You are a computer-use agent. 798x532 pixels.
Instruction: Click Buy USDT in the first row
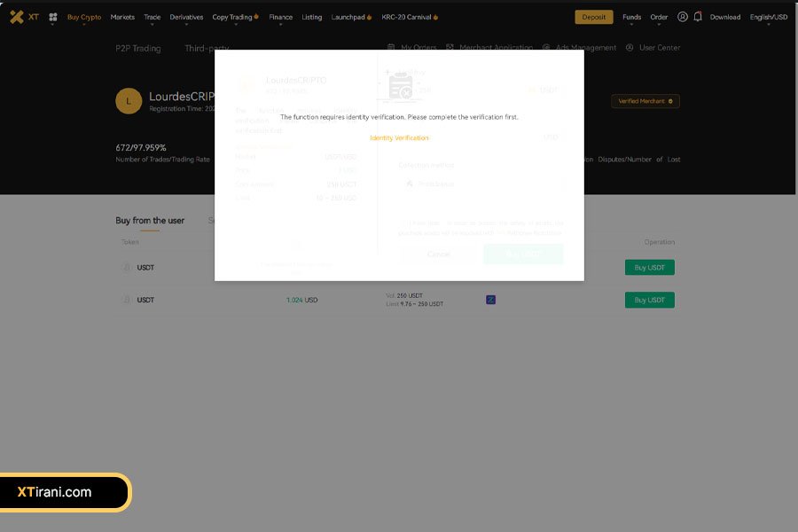click(x=649, y=268)
